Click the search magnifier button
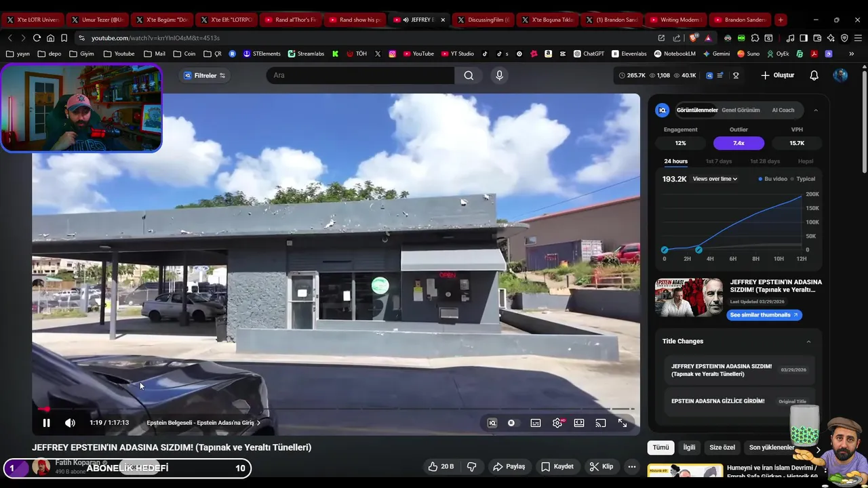The height and width of the screenshot is (488, 868). (469, 75)
